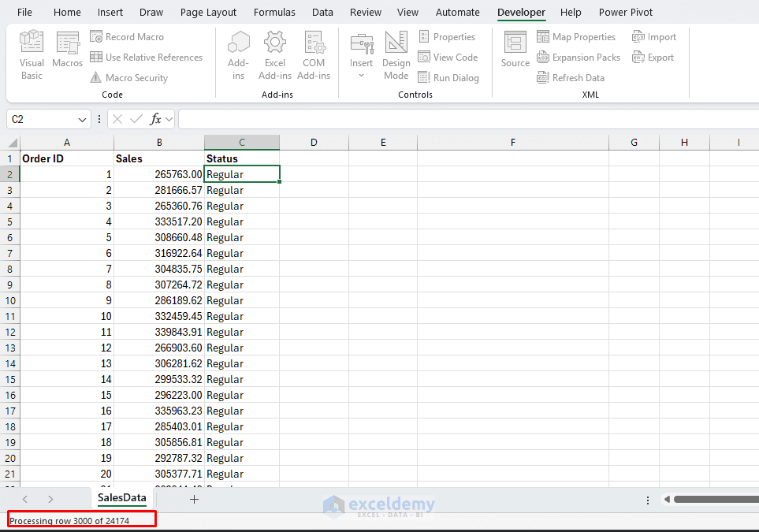759x532 pixels.
Task: Click Export XML
Action: [x=653, y=57]
